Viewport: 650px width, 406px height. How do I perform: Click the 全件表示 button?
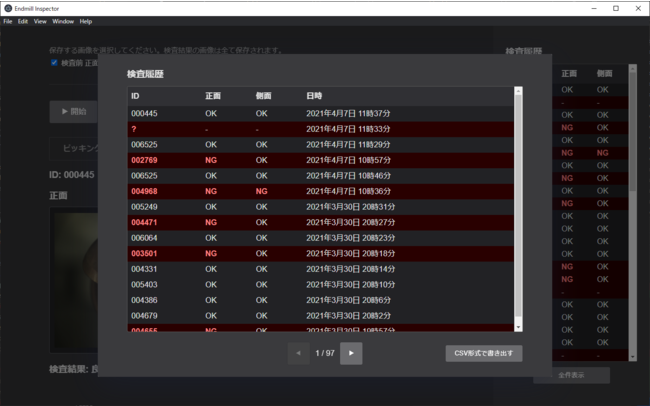click(x=570, y=375)
